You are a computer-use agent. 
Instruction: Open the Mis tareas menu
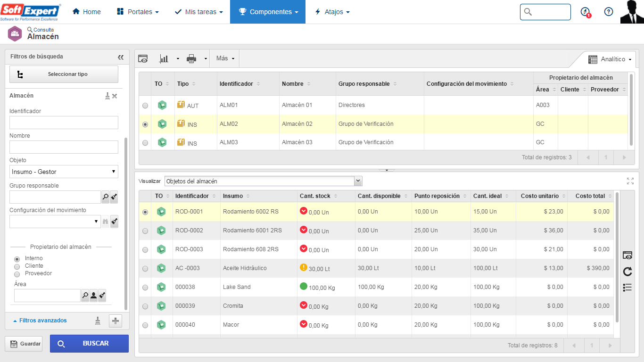point(198,12)
